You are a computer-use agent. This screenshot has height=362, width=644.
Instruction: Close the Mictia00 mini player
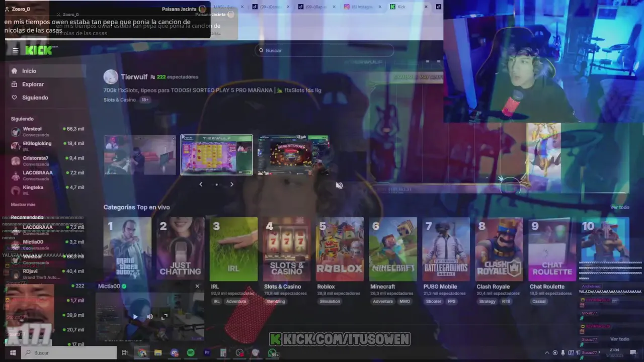coord(197,286)
